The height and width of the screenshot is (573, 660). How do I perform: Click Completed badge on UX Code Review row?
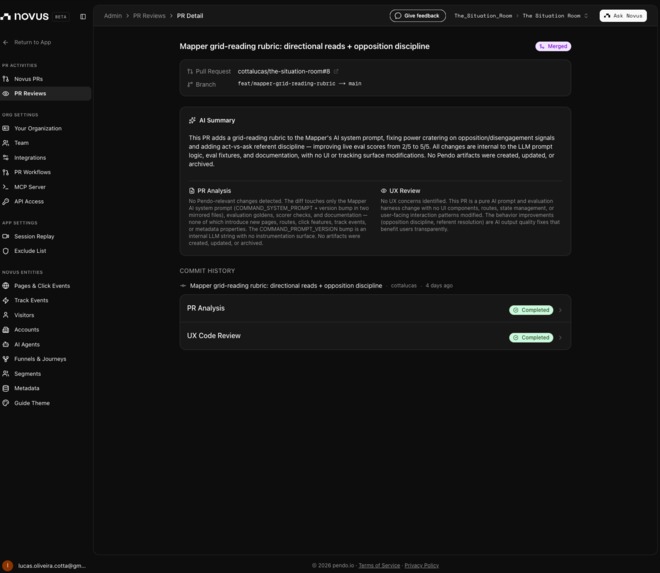(531, 338)
